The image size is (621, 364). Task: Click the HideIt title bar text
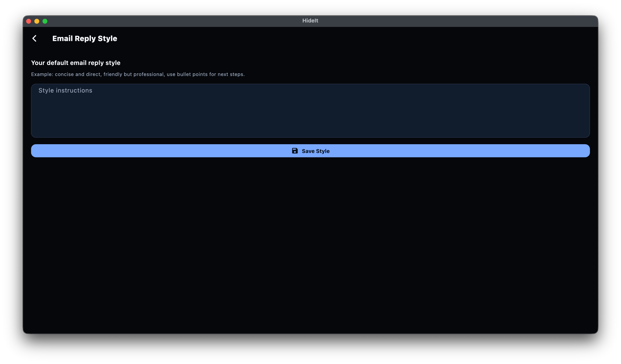tap(310, 21)
